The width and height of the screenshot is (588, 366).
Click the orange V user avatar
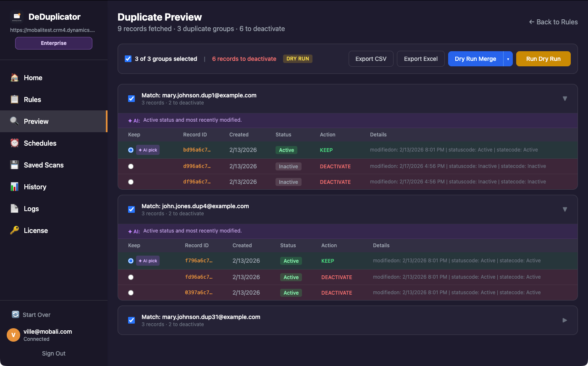(x=13, y=335)
